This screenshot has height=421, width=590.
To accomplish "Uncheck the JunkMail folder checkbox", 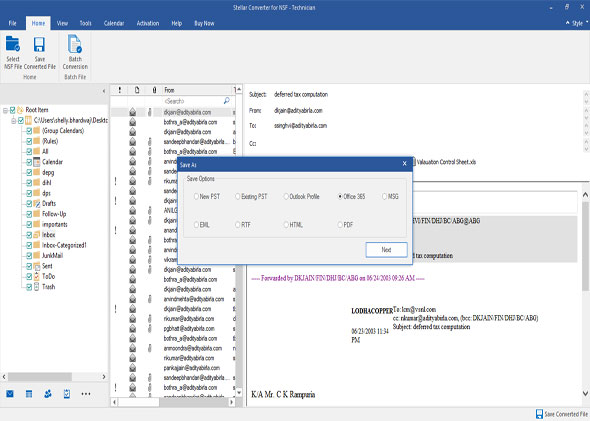I will [29, 255].
